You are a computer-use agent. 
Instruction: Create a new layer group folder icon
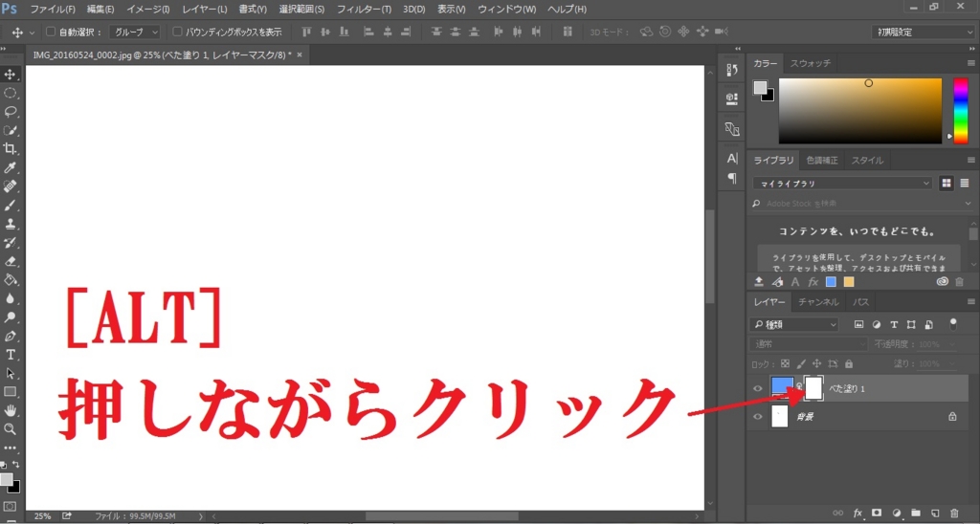[x=916, y=513]
